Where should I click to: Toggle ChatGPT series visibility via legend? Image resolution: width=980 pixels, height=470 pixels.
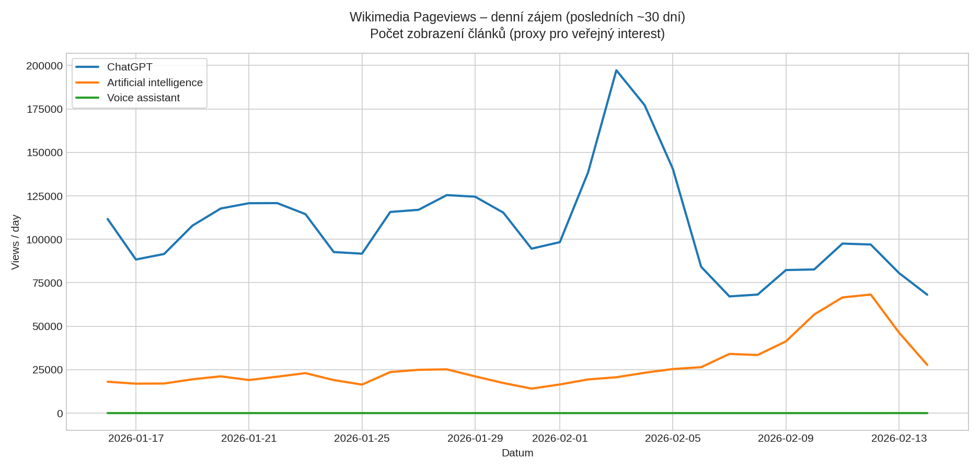(129, 67)
